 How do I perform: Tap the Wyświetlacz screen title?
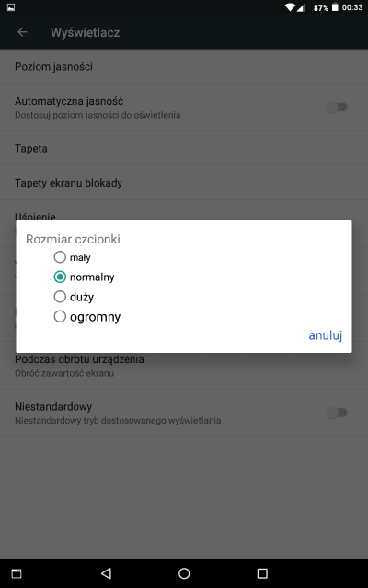(x=86, y=33)
